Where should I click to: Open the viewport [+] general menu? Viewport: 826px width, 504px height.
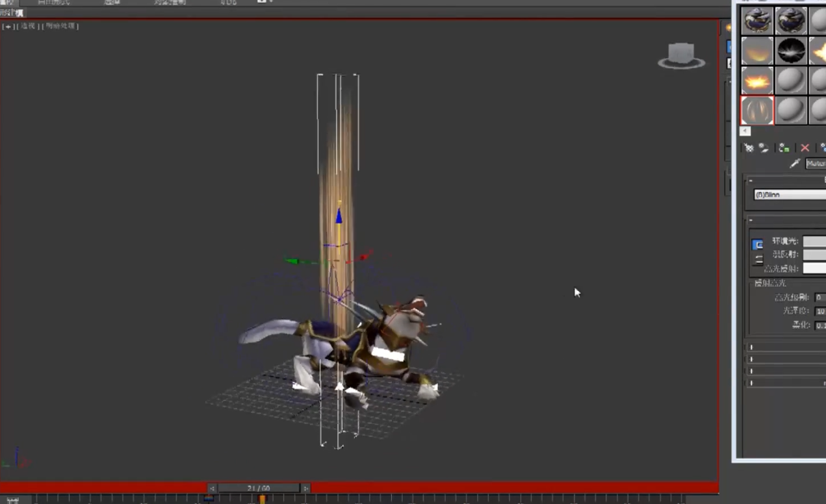coord(8,27)
